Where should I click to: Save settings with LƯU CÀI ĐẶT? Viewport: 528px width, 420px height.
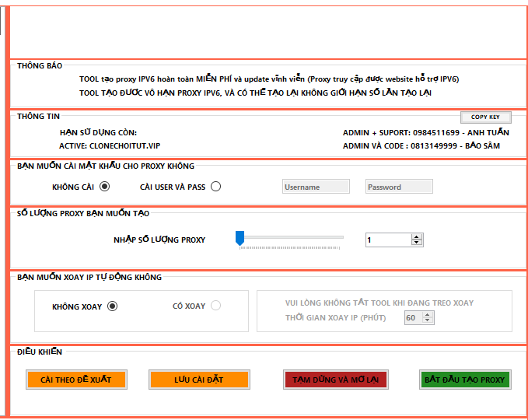coord(199,380)
